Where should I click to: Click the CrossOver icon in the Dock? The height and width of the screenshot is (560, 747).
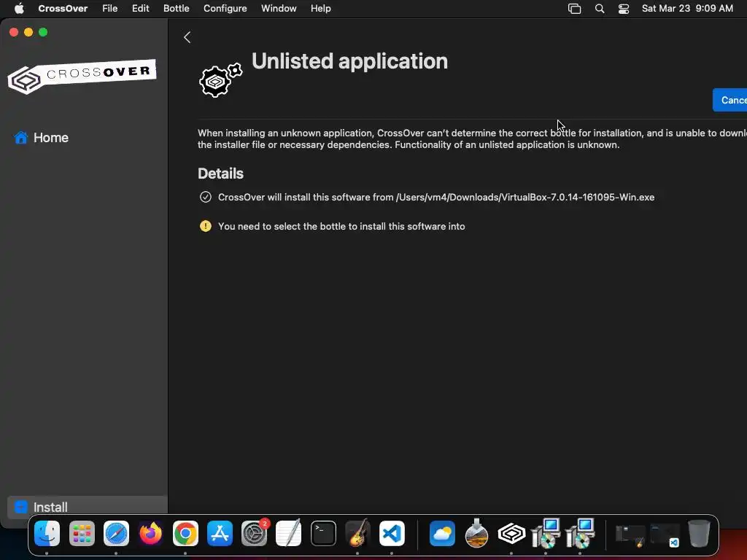511,533
